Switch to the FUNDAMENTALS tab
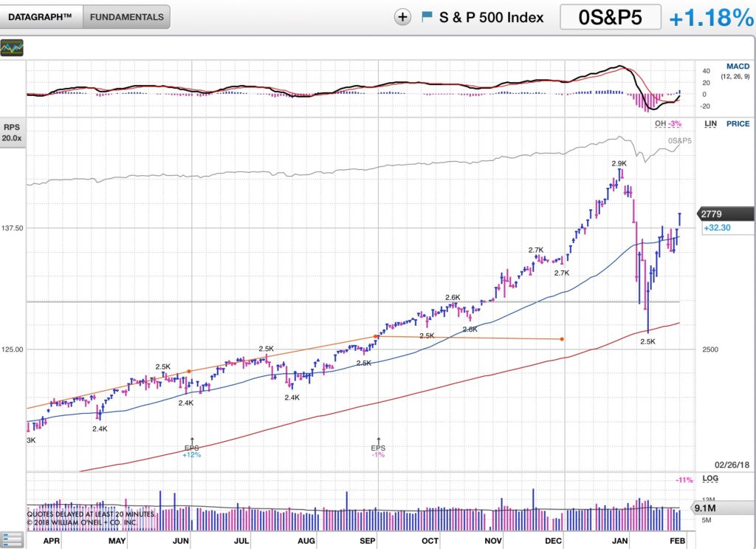 tap(126, 17)
